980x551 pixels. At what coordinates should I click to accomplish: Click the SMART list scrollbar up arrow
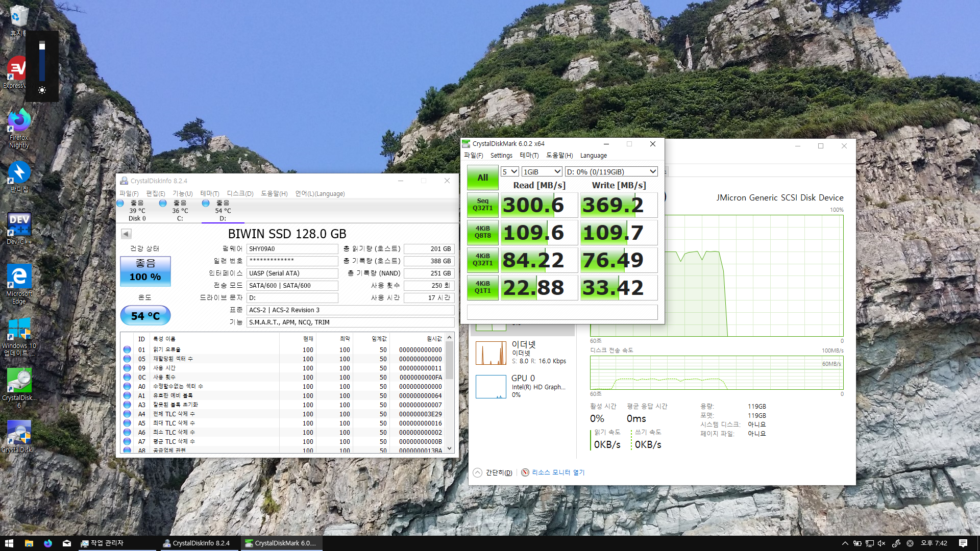pos(450,337)
